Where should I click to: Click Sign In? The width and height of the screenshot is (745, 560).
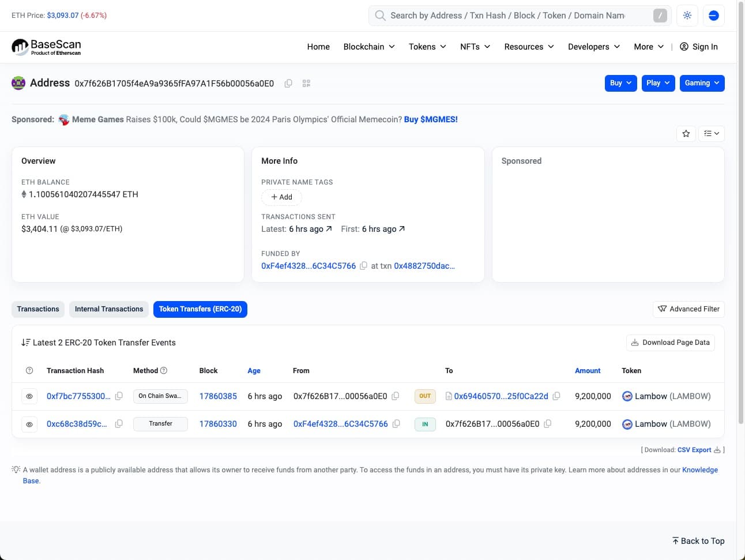pos(699,47)
